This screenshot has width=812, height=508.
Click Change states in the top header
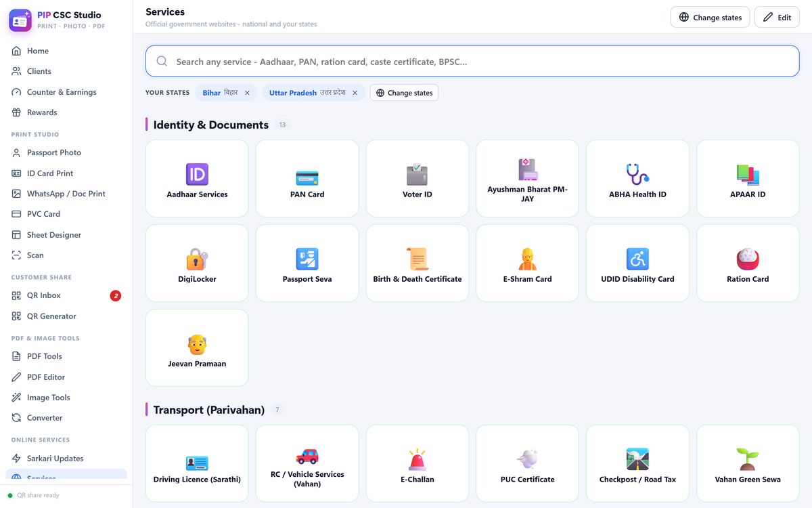click(x=710, y=18)
